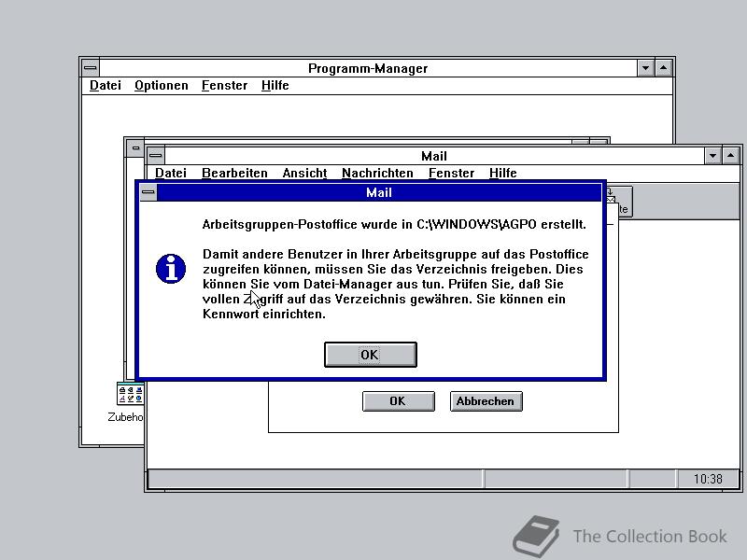The image size is (747, 560).
Task: Maximize the Mail window with up arrow
Action: [x=731, y=156]
